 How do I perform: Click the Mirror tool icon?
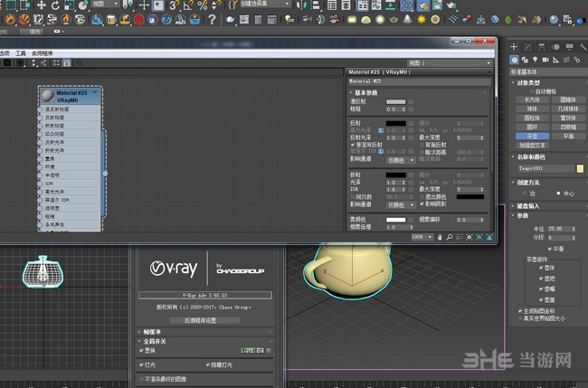[301, 5]
